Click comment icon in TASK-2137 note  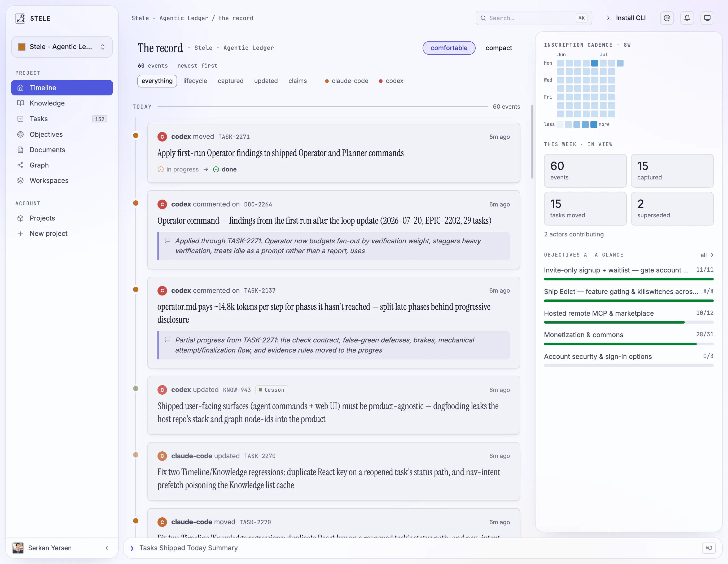[168, 339]
